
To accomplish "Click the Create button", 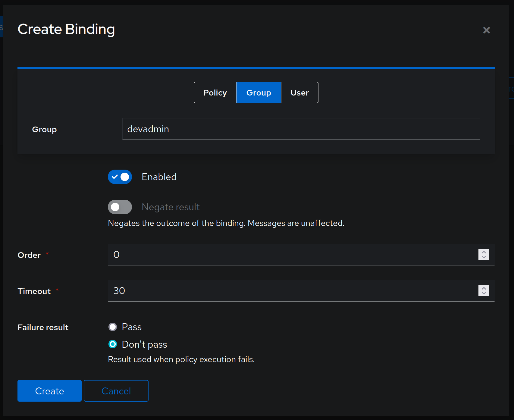I will pyautogui.click(x=49, y=391).
